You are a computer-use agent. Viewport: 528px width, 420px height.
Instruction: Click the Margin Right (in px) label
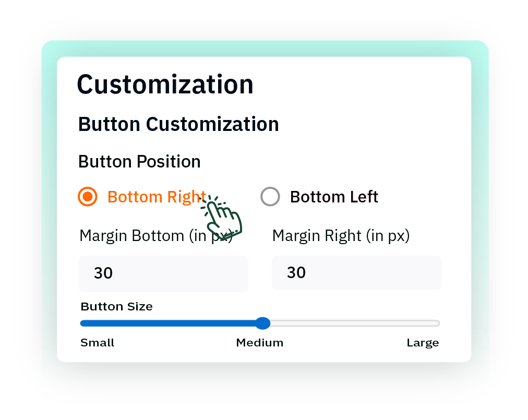pyautogui.click(x=341, y=235)
